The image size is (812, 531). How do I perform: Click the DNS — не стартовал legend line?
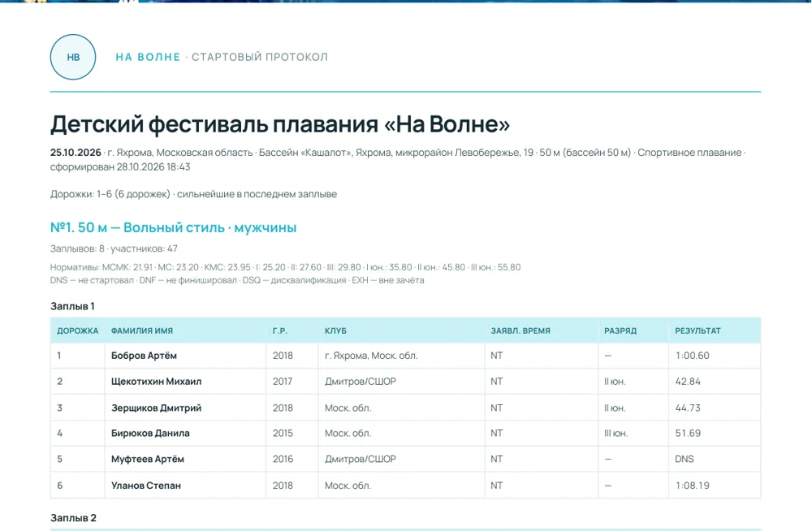(x=237, y=280)
